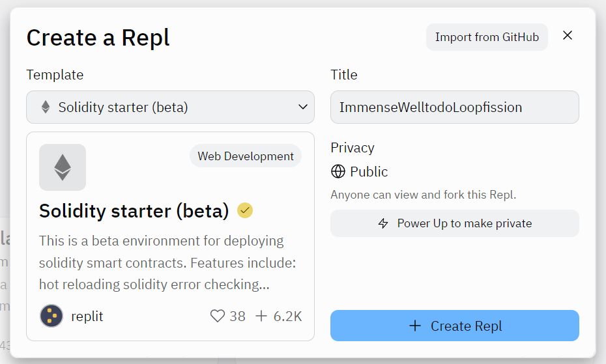
Task: Click the Title input field
Action: (454, 107)
